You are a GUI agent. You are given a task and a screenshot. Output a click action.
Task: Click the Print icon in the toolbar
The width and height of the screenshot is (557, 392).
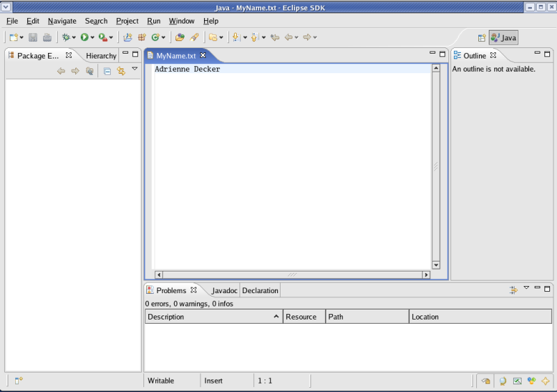tap(47, 38)
